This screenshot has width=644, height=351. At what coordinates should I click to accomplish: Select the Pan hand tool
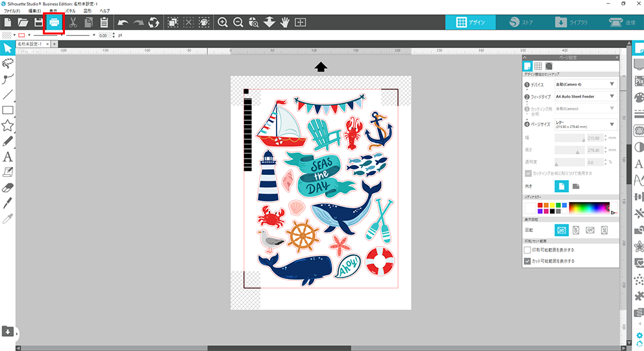coord(284,22)
